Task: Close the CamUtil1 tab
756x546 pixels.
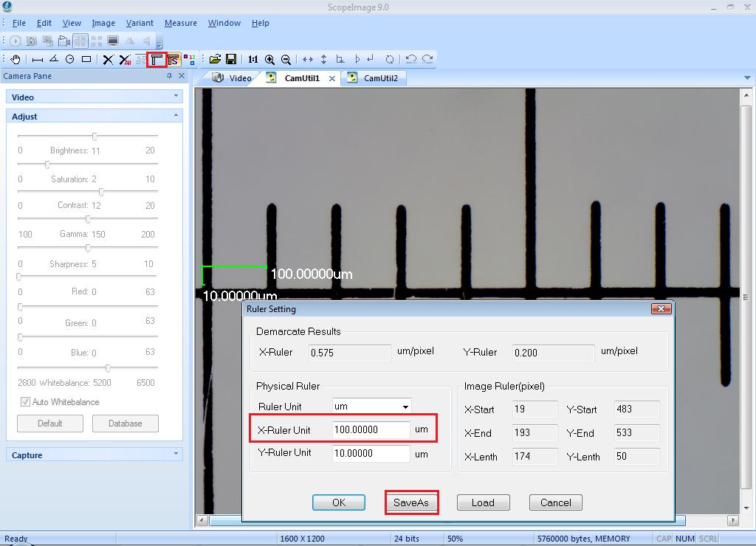Action: coord(331,78)
